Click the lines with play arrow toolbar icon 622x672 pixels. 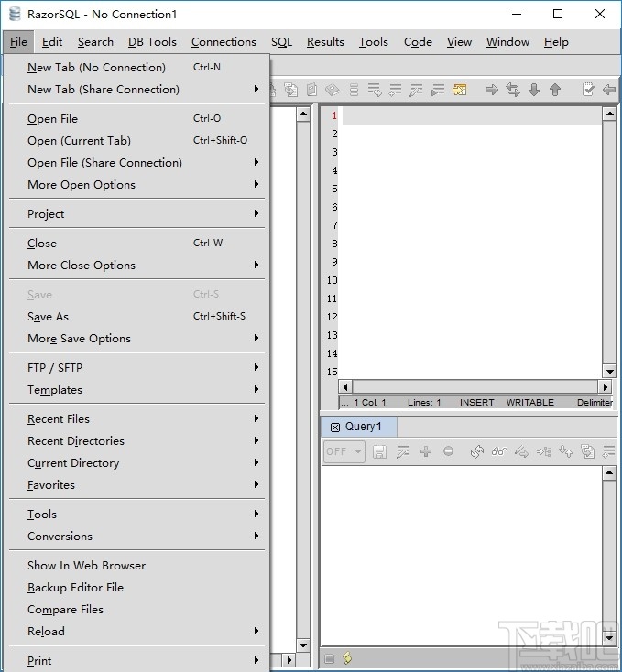438,90
